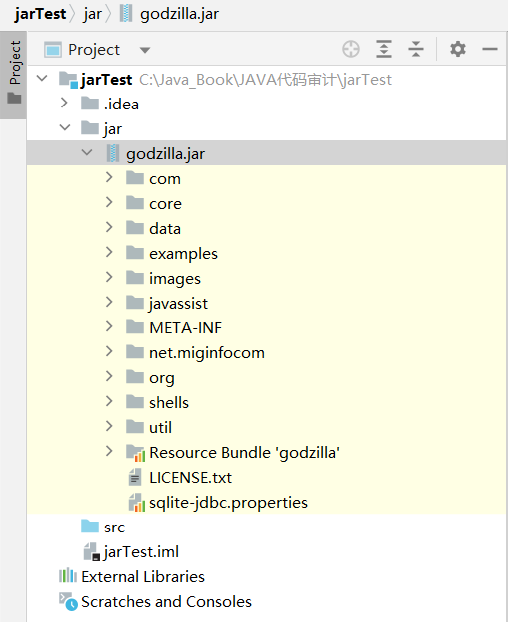Collapse the godzilla.jar node

pyautogui.click(x=87, y=153)
